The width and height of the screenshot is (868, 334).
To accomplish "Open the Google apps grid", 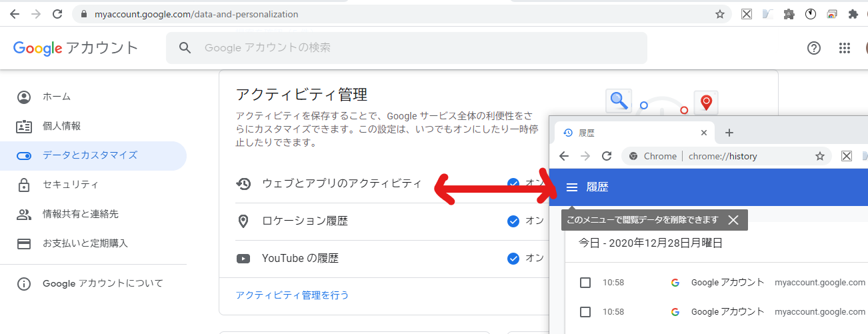I will click(x=845, y=48).
